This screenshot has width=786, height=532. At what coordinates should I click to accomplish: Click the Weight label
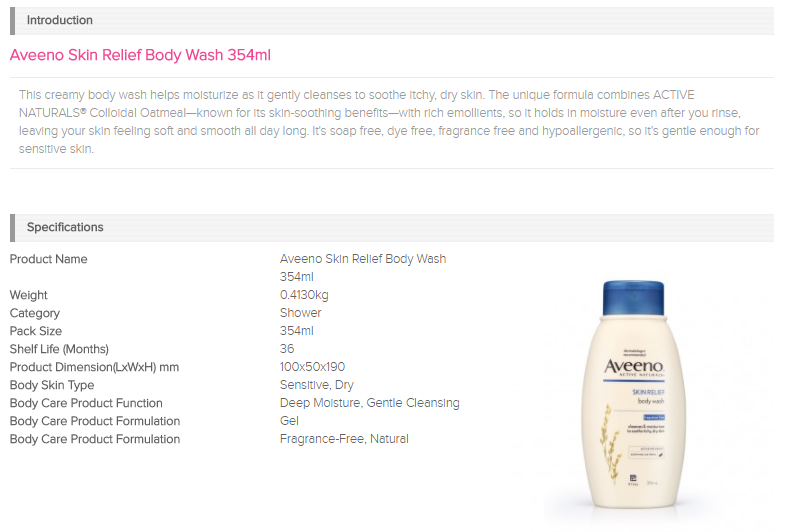pos(29,295)
